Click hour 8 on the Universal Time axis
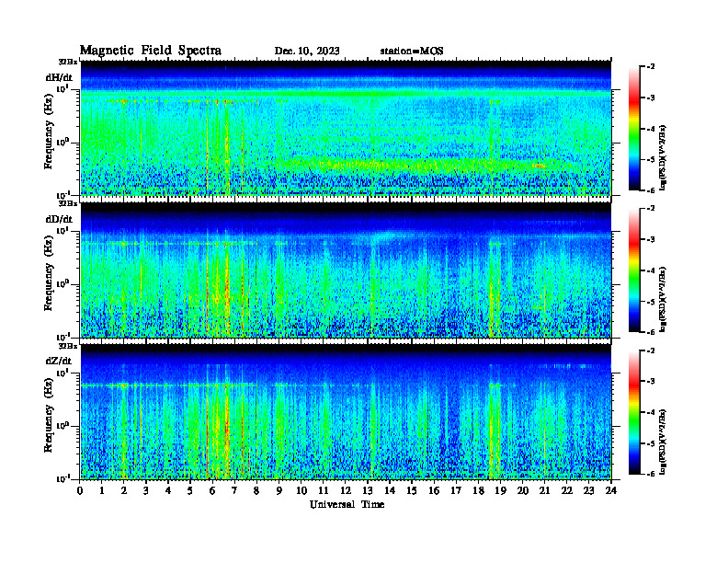The image size is (728, 563). pyautogui.click(x=256, y=491)
